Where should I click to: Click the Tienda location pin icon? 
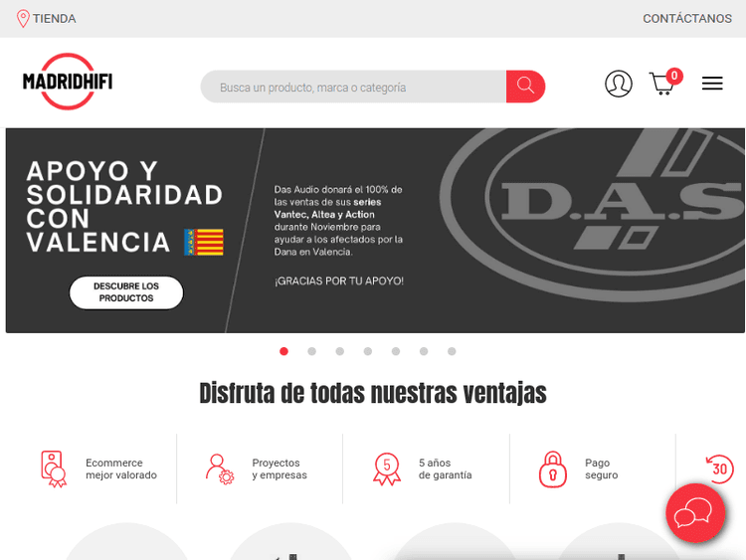click(x=23, y=18)
